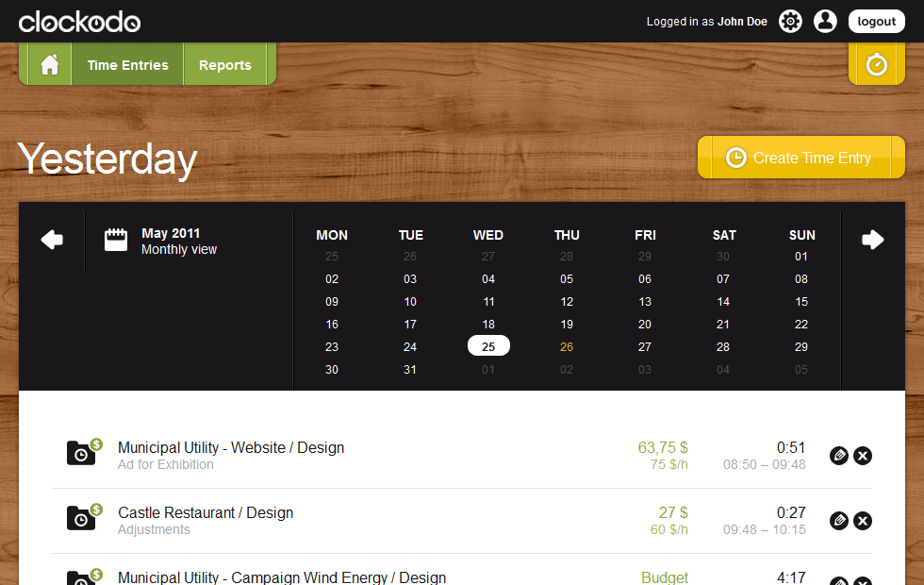Select May 31 in the calendar
Screen dimensions: 924x585
pos(410,370)
